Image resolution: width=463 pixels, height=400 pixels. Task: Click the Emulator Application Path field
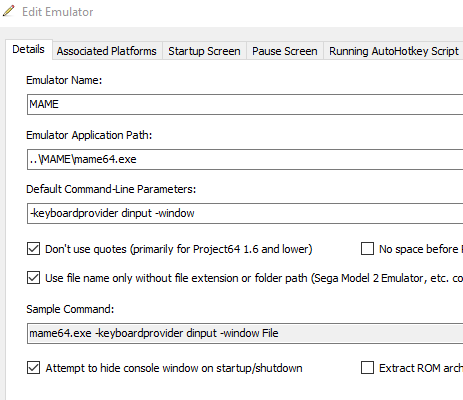245,159
